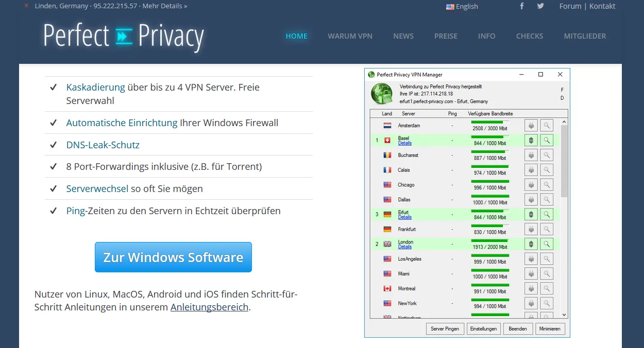Click the Server Pingen button
Screen dimensions: 644x348
coord(445,328)
